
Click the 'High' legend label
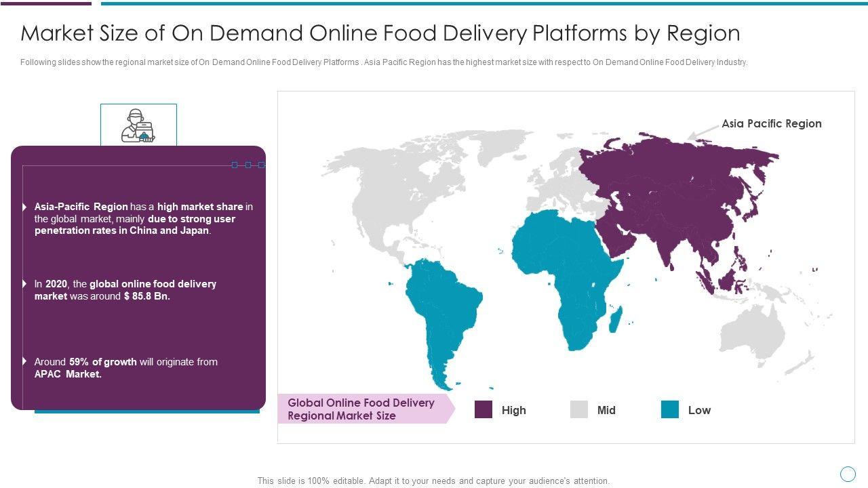click(514, 410)
